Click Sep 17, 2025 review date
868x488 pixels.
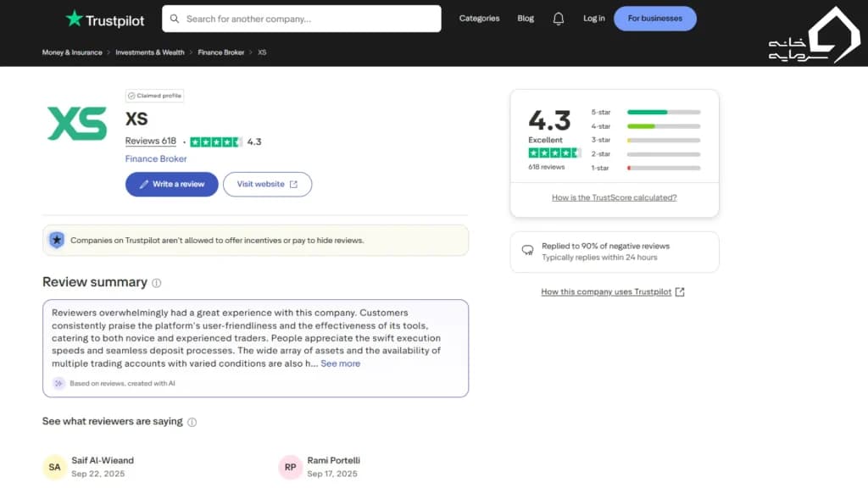[332, 474]
